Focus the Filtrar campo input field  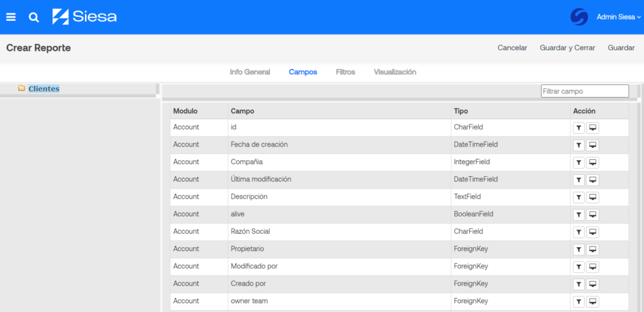pyautogui.click(x=584, y=91)
